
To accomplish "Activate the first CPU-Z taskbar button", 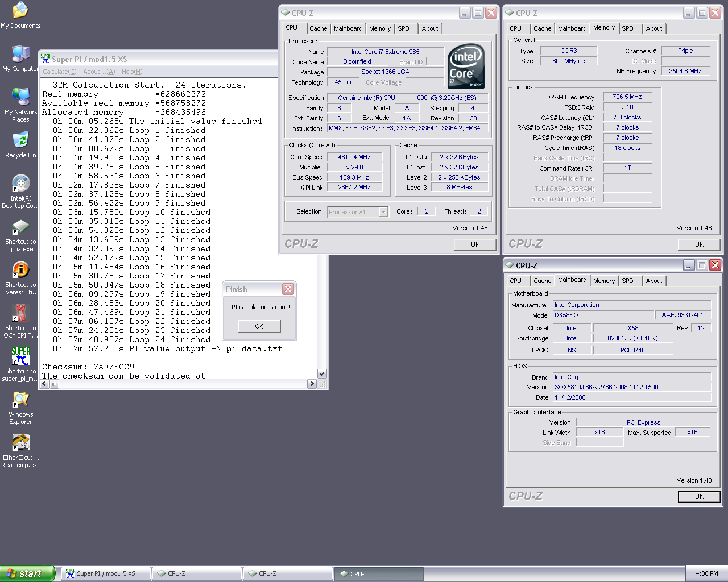I will [197, 573].
